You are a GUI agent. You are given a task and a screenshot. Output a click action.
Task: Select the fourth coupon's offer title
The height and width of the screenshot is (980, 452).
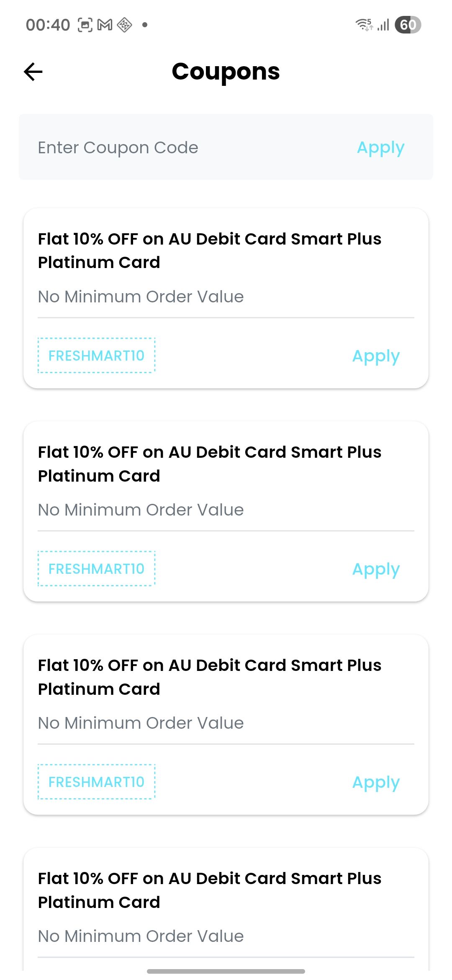[209, 890]
